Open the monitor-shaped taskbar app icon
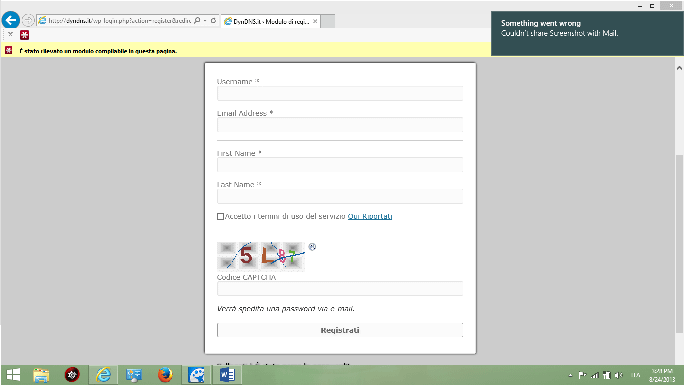Screen dimensions: 684x385 click(134, 375)
